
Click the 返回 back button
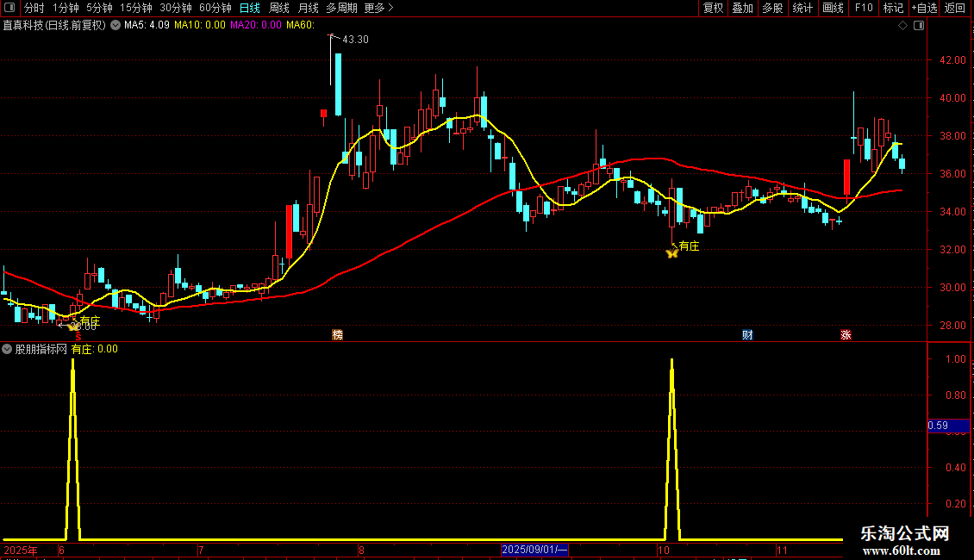[955, 8]
